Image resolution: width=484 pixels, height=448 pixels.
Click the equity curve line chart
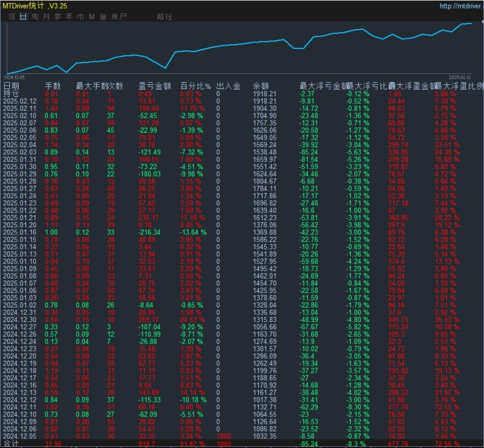(x=242, y=42)
